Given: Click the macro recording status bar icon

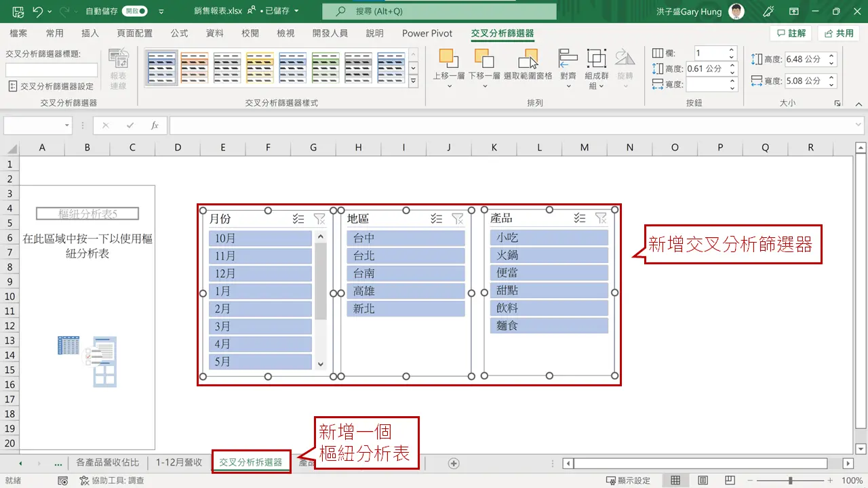Looking at the screenshot, I should coord(62,481).
